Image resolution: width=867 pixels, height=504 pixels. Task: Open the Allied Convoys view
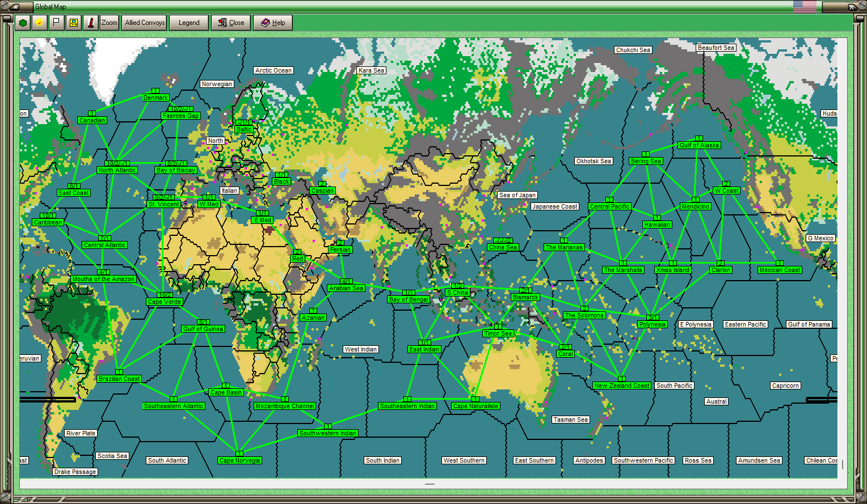[x=145, y=23]
